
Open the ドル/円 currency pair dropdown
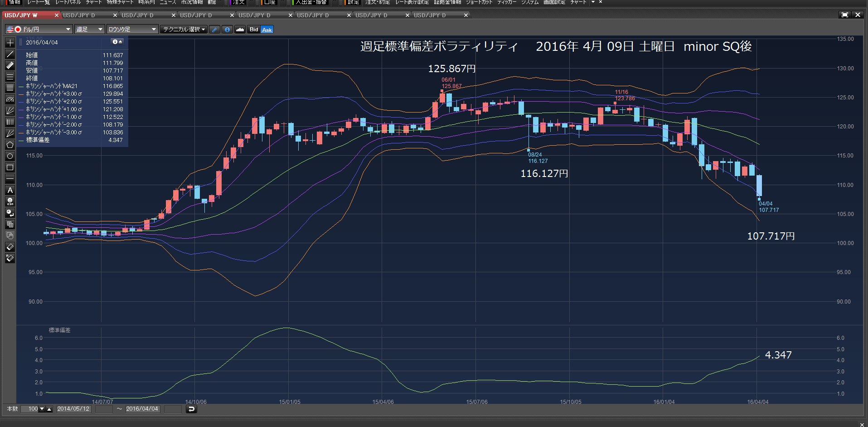(39, 29)
